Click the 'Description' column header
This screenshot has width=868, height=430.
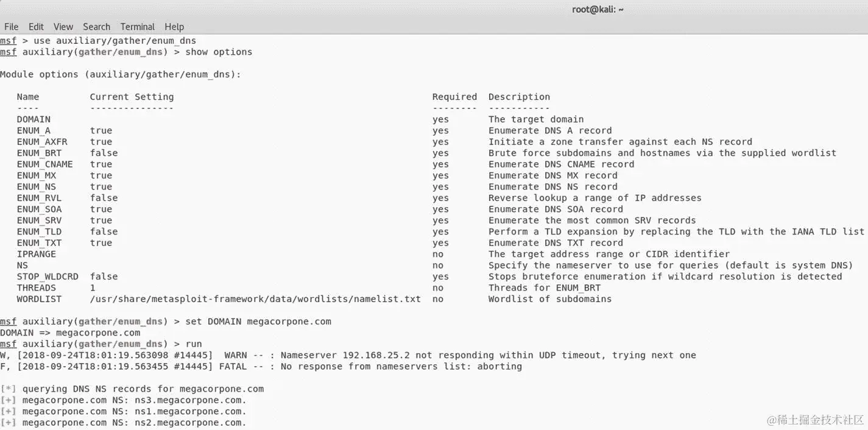[x=519, y=97]
